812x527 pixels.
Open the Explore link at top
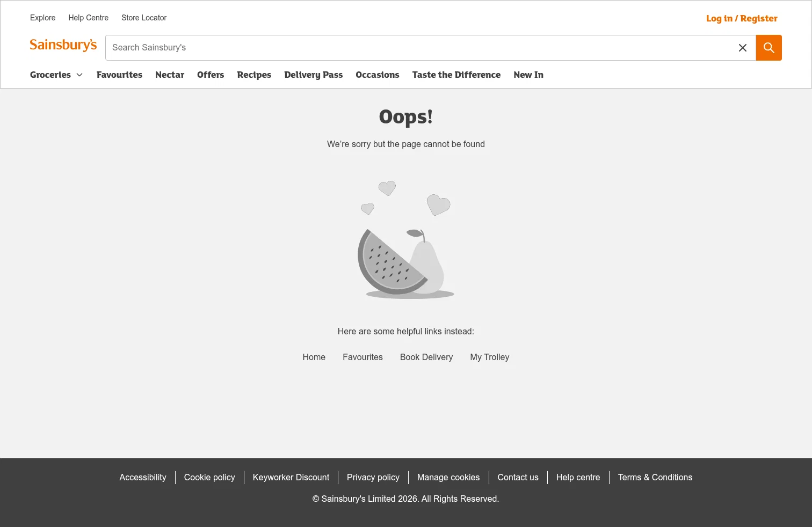(x=43, y=18)
